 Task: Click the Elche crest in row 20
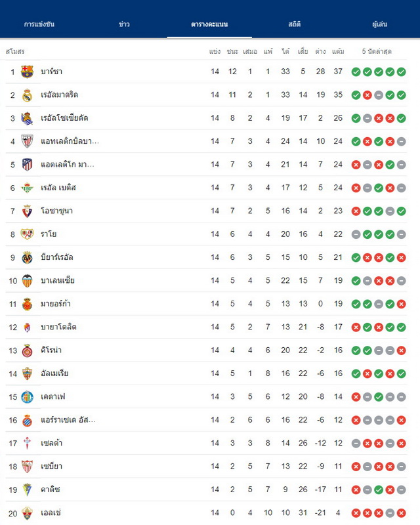pyautogui.click(x=27, y=513)
